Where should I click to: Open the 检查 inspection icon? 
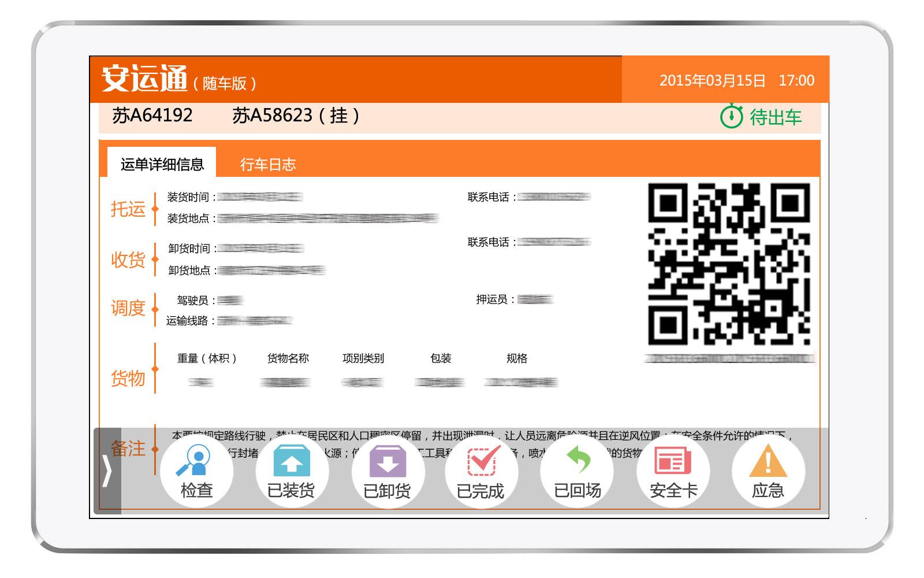197,471
